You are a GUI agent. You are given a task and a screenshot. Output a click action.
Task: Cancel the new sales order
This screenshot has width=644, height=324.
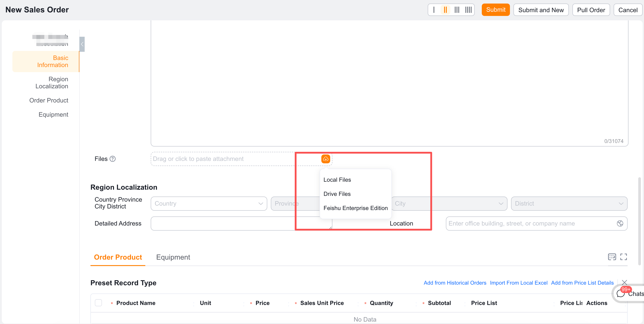pos(628,10)
